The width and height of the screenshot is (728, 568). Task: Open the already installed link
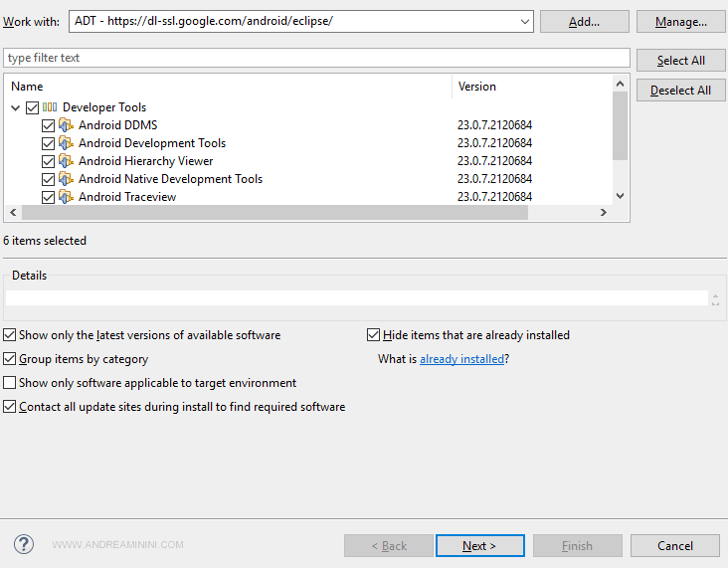pos(461,359)
